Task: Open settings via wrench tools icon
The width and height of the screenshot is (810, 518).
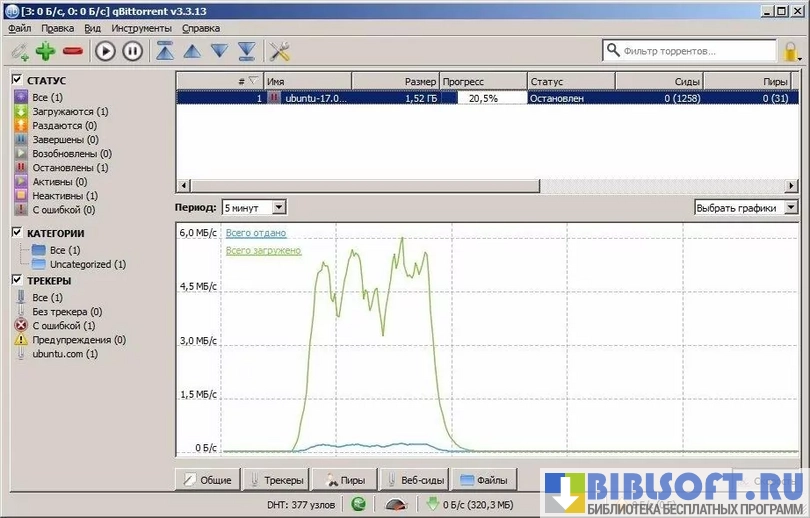Action: tap(280, 51)
